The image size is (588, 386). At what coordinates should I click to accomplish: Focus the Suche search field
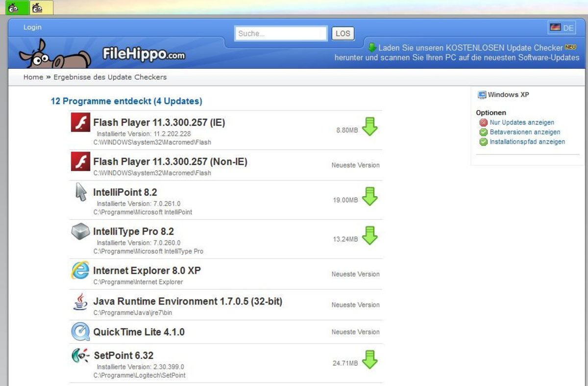281,33
